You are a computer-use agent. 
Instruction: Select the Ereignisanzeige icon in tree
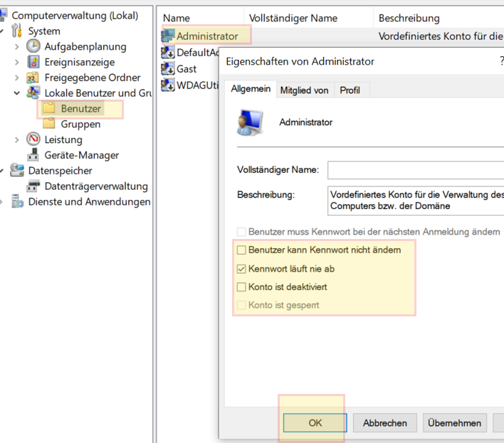point(33,62)
